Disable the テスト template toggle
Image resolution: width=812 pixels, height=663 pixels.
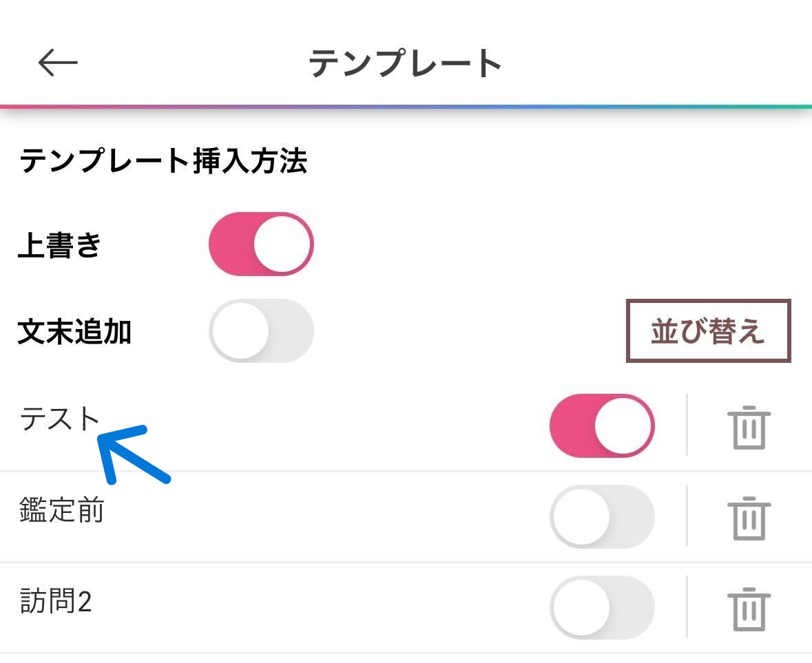point(602,425)
